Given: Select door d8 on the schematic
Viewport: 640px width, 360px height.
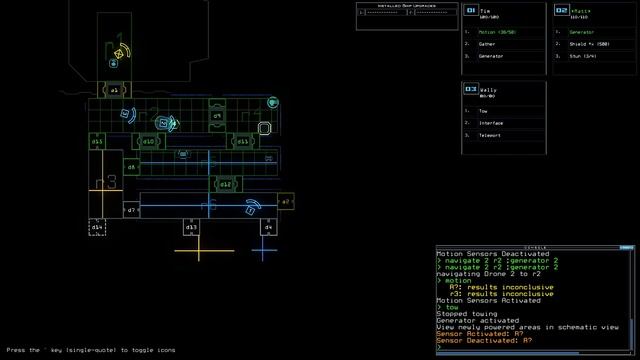Looking at the screenshot, I should (x=131, y=167).
